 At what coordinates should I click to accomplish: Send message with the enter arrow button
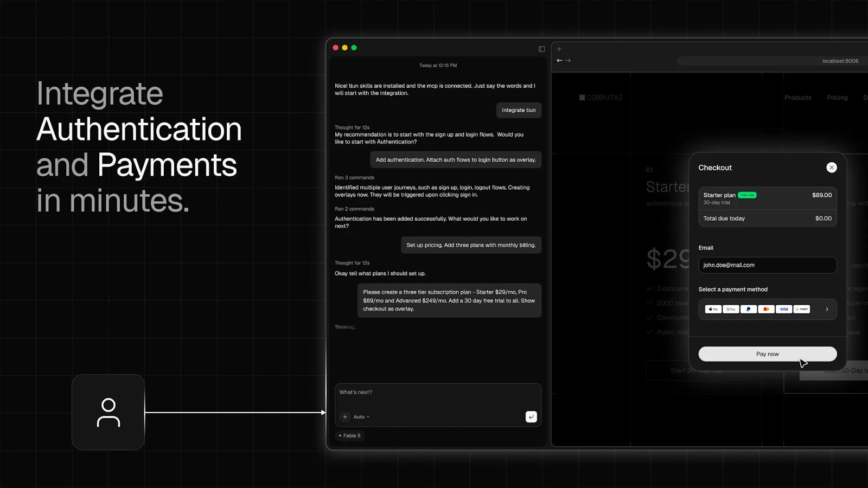click(x=531, y=416)
